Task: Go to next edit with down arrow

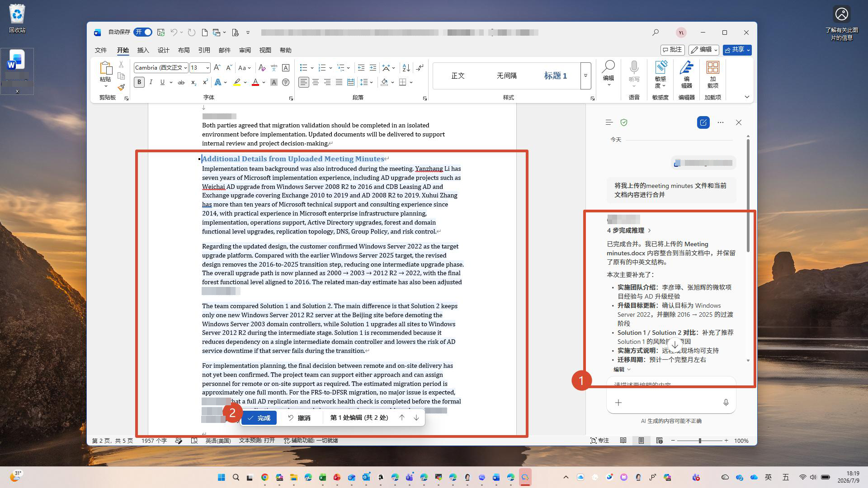Action: click(416, 418)
